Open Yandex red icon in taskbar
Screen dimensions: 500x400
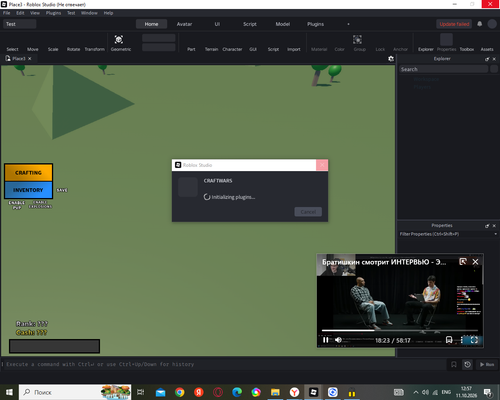click(199, 392)
